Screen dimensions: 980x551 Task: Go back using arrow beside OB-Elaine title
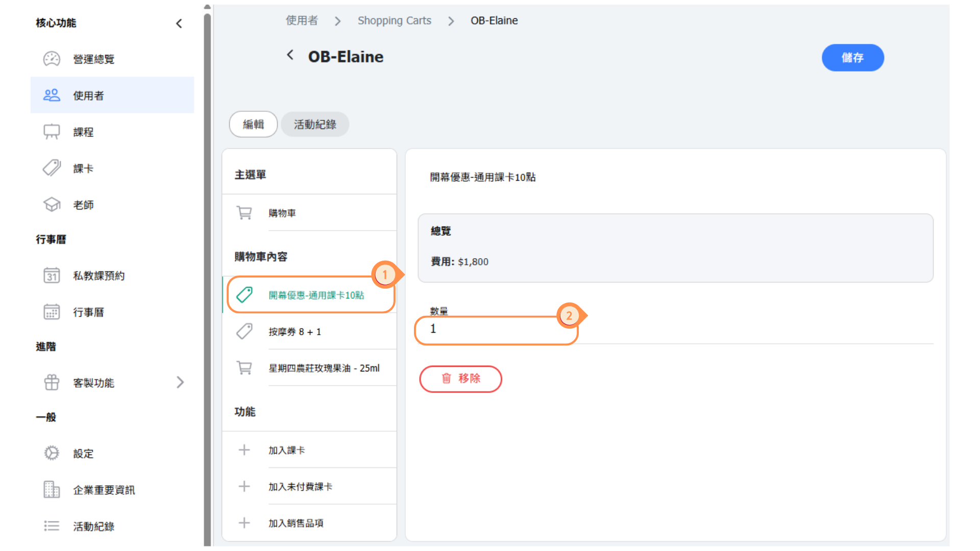pos(290,55)
